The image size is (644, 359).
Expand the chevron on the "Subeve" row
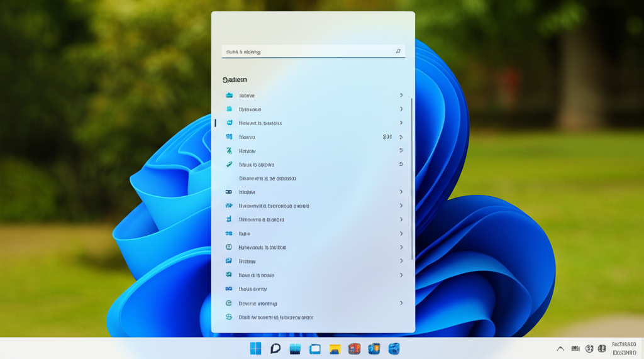click(x=401, y=96)
